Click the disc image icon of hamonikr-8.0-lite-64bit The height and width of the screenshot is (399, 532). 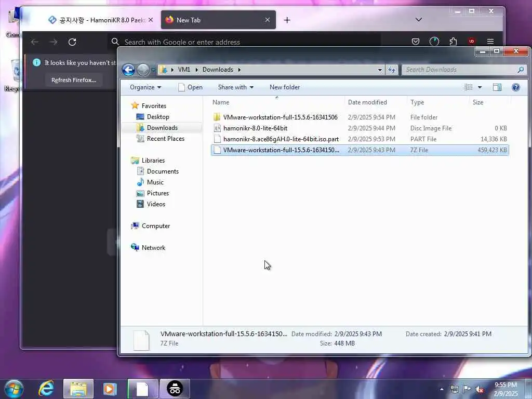(217, 128)
